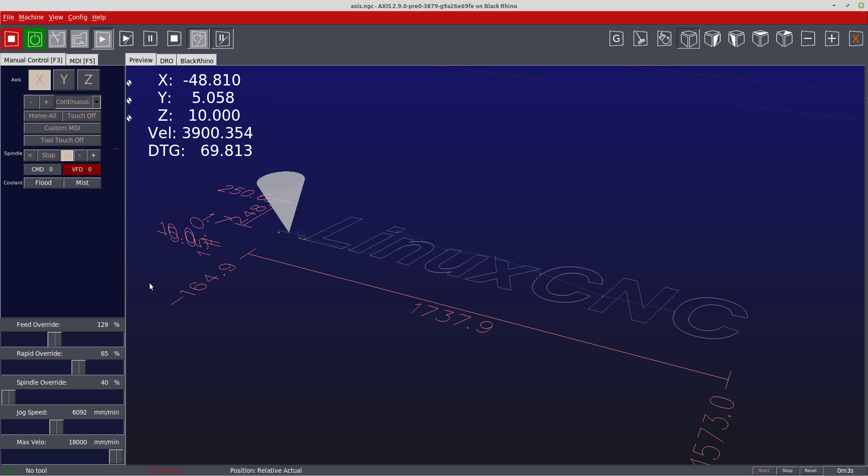Jog negative with the minus button
Screen dimensions: 868x476
click(x=31, y=102)
